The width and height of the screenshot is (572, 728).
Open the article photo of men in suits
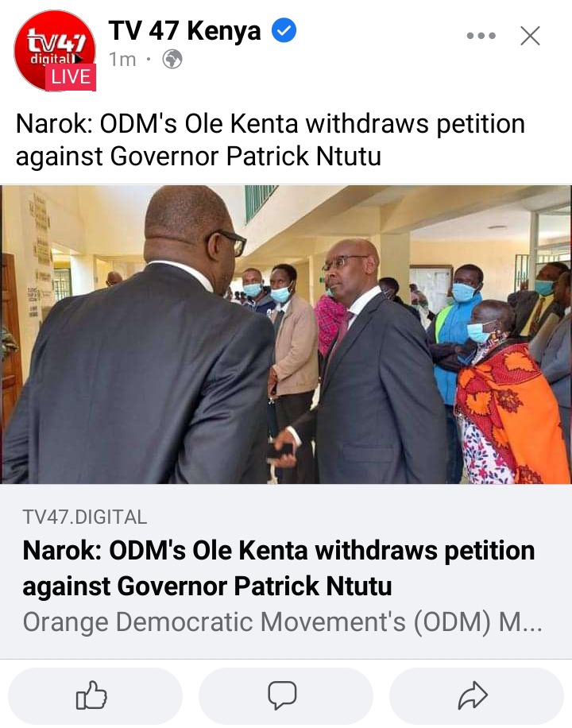(x=286, y=335)
